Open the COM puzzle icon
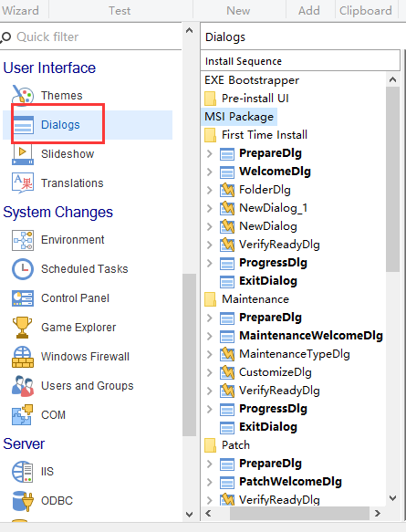This screenshot has height=532, width=406. [23, 414]
